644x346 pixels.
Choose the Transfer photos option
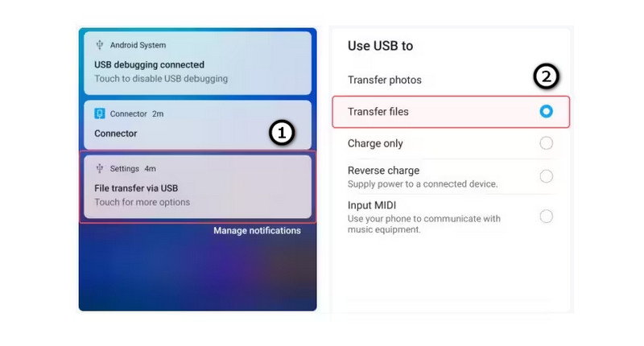pos(385,80)
